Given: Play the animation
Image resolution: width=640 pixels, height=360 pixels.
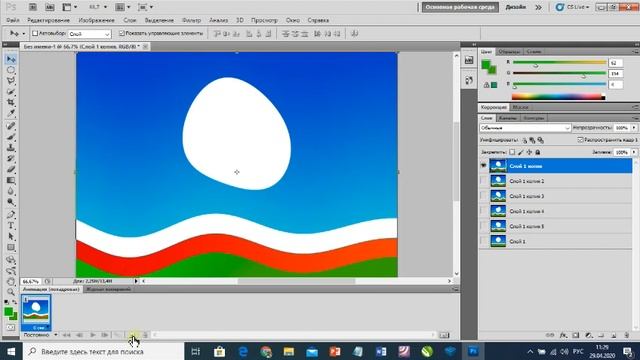Looking at the screenshot, I should tap(93, 335).
